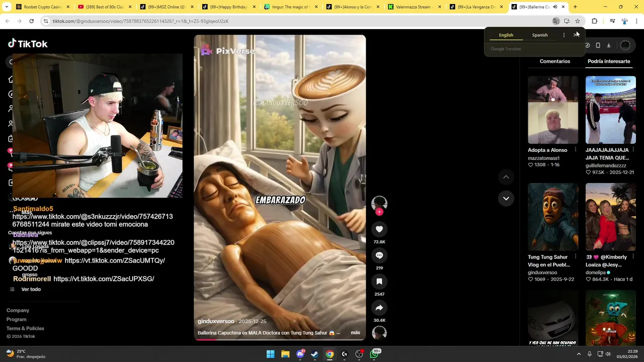This screenshot has height=362, width=644.
Task: Click the TikTok download app arrow icon
Action: coord(608,45)
